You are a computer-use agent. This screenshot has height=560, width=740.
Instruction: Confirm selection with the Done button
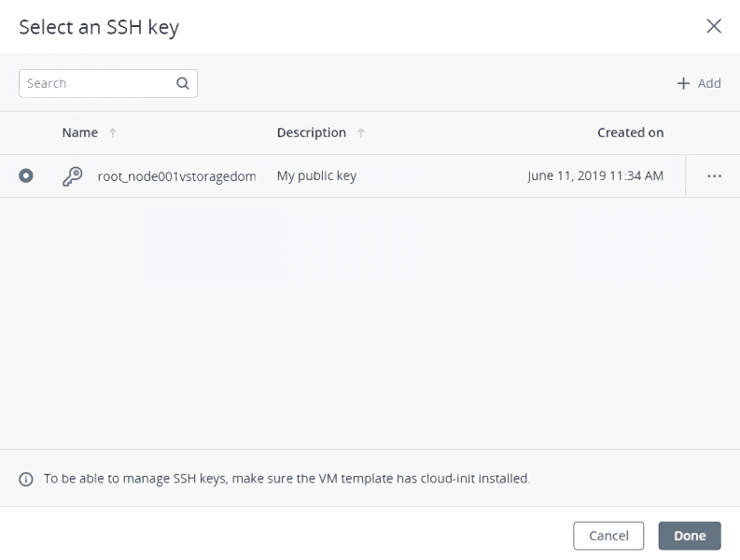[x=690, y=536]
